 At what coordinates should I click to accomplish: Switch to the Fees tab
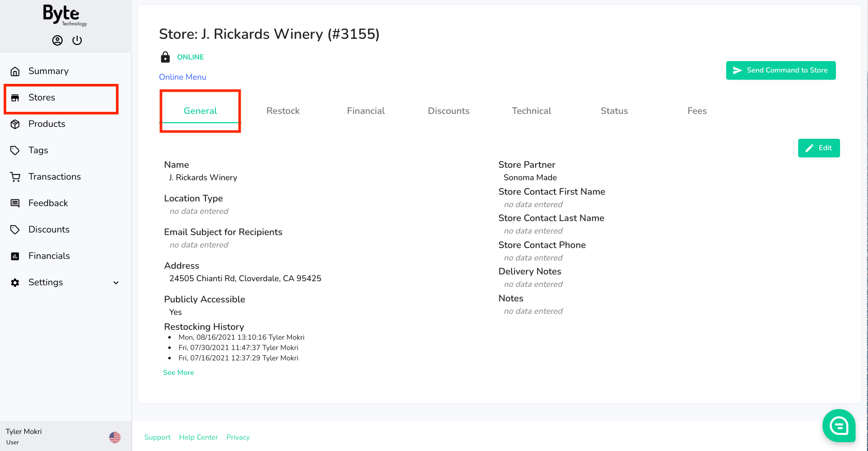697,111
